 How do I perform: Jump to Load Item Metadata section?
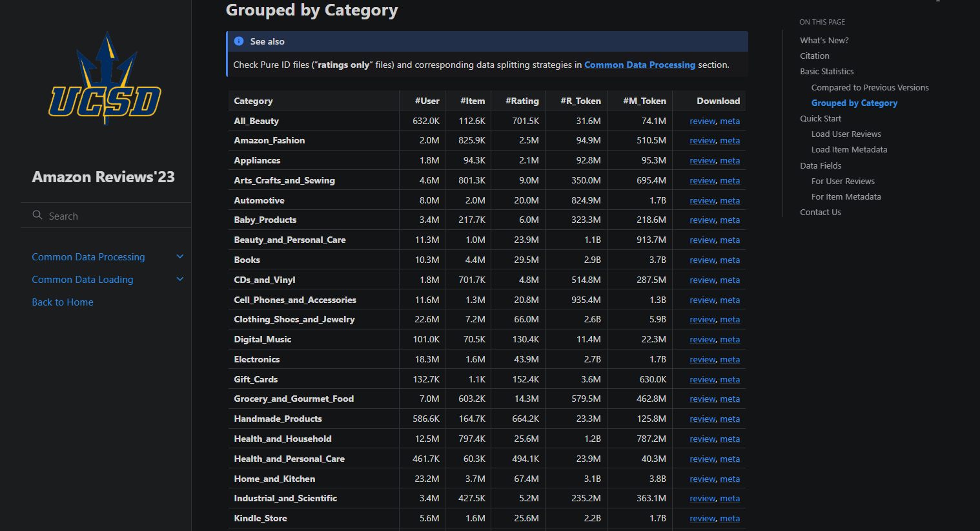click(849, 150)
